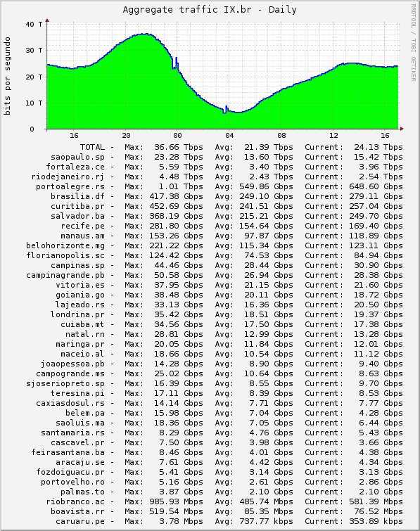Click belohorizonte.mg max 221.22 Gbps
Image resolution: width=420 pixels, height=531 pixels.
(176, 245)
